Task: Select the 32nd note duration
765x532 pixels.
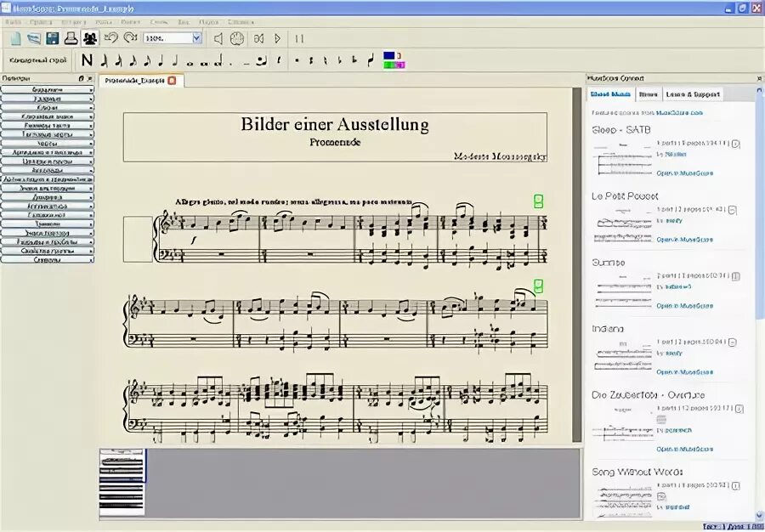Action: click(x=118, y=61)
